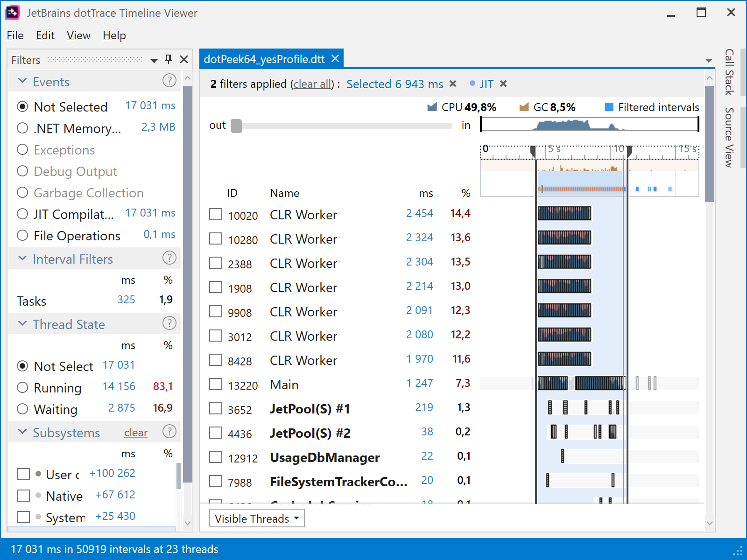Viewport: 747px width, 560px height.
Task: Close the Filters panel
Action: [184, 59]
